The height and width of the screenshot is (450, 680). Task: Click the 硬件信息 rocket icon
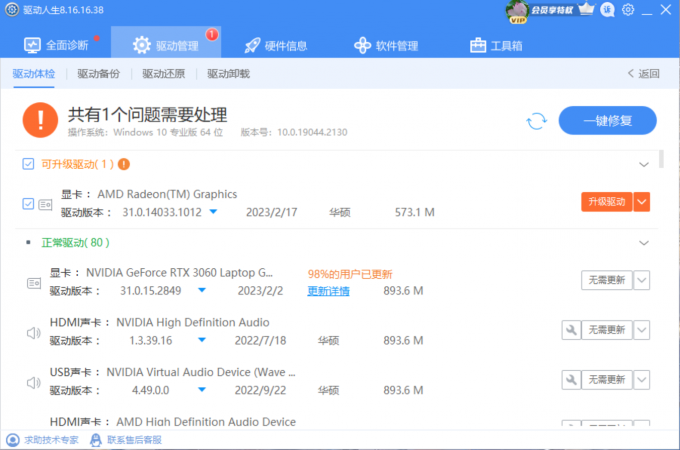[x=252, y=46]
